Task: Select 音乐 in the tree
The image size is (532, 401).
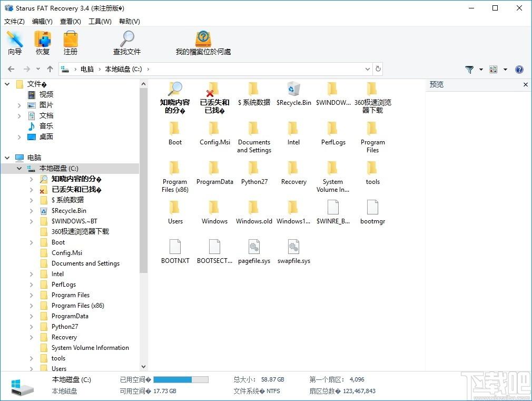Action: click(46, 126)
